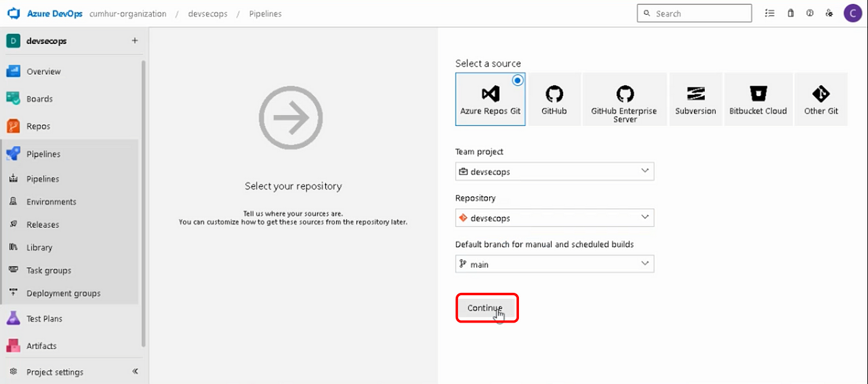This screenshot has width=868, height=384.
Task: Open the Pipelines sub-item under Pipelines
Action: click(43, 179)
